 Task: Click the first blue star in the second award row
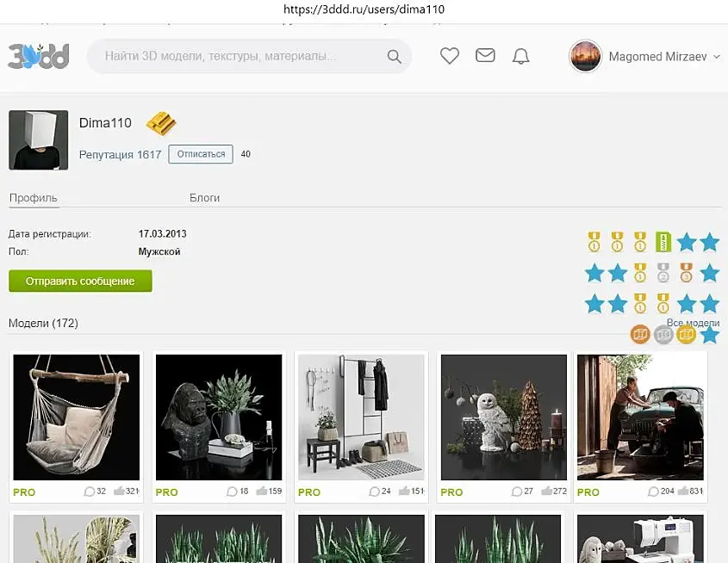pos(594,273)
